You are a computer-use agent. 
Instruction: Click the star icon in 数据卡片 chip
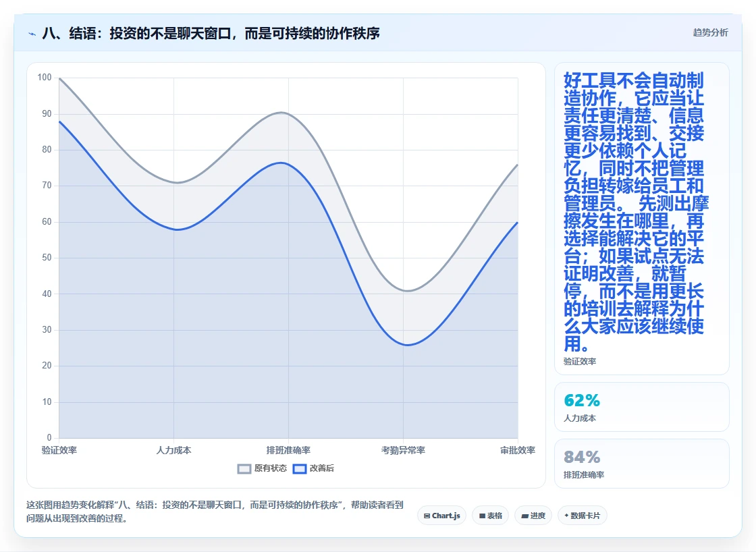pos(566,516)
